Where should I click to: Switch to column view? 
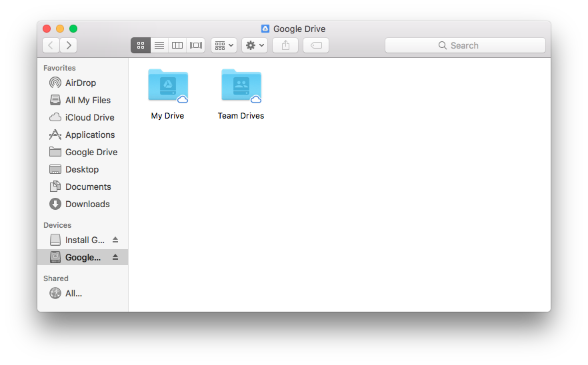pos(177,45)
